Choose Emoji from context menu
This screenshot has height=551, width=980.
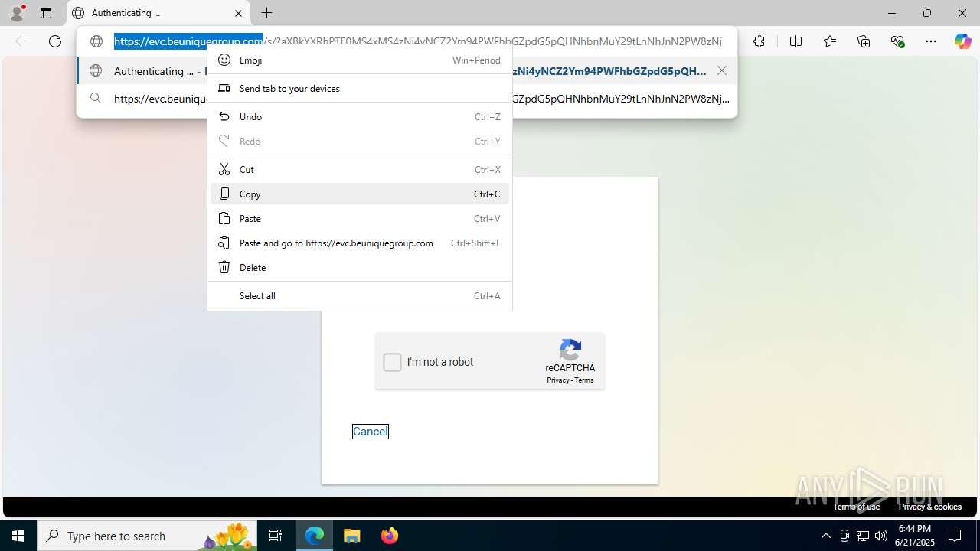click(x=360, y=60)
